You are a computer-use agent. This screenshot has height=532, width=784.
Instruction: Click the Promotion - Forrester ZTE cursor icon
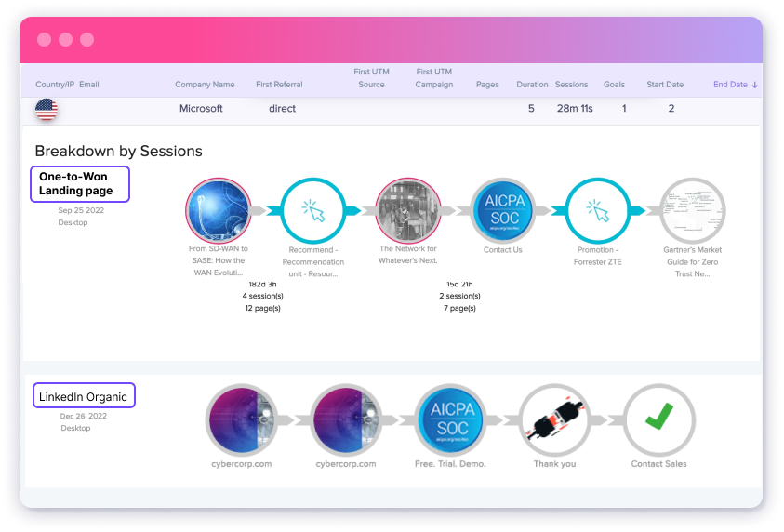click(x=597, y=210)
